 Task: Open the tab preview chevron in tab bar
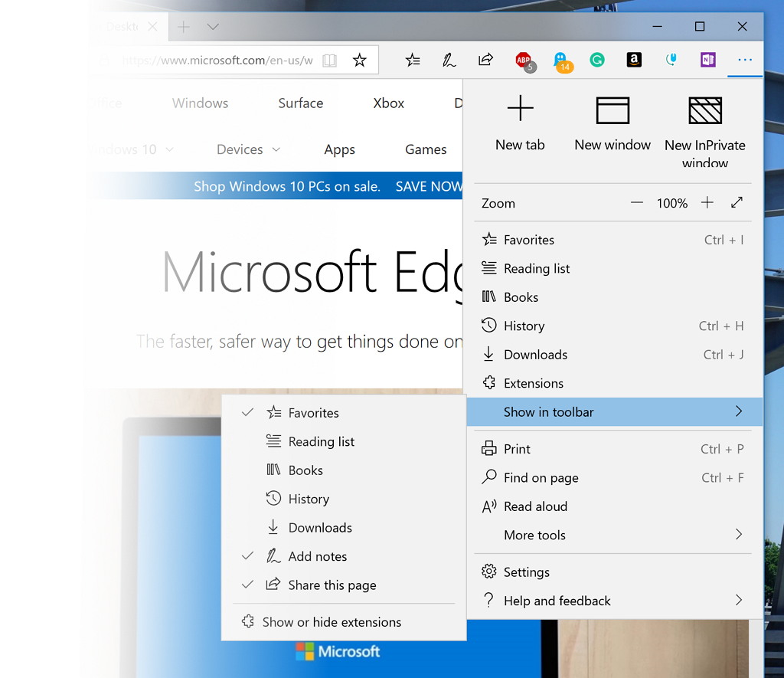[x=213, y=27]
